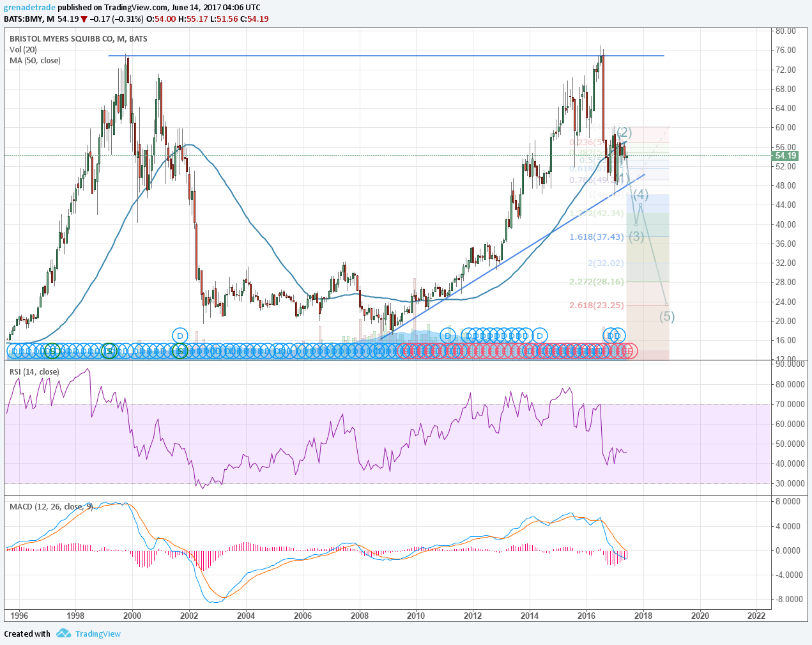Image resolution: width=812 pixels, height=645 pixels.
Task: Select the BATS:BMY, M symbol text in the header
Action: click(29, 19)
